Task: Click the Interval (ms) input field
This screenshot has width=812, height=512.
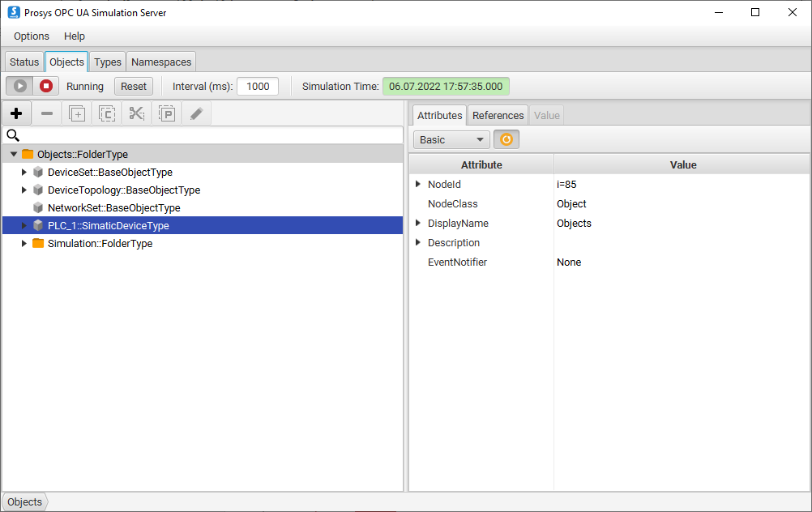Action: click(x=258, y=87)
